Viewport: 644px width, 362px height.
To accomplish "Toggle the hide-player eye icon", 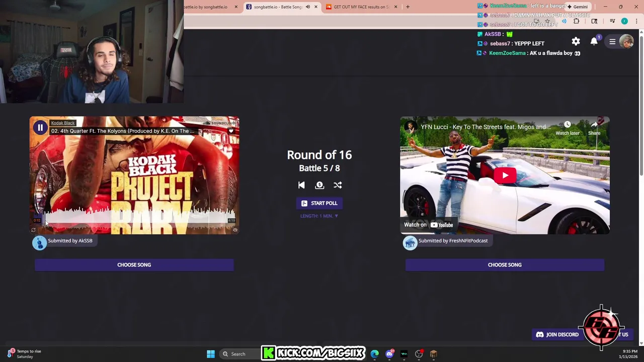I will pyautogui.click(x=235, y=230).
